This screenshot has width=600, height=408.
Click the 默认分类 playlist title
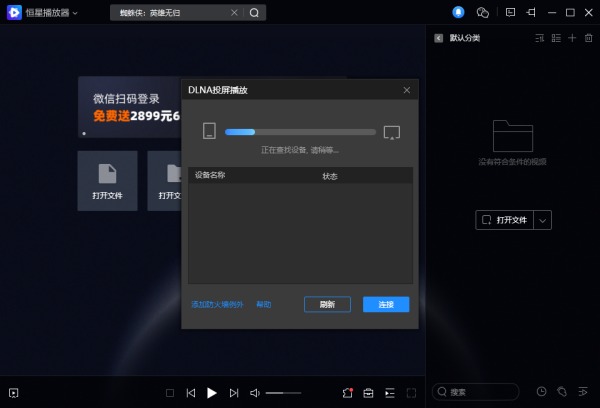point(465,38)
